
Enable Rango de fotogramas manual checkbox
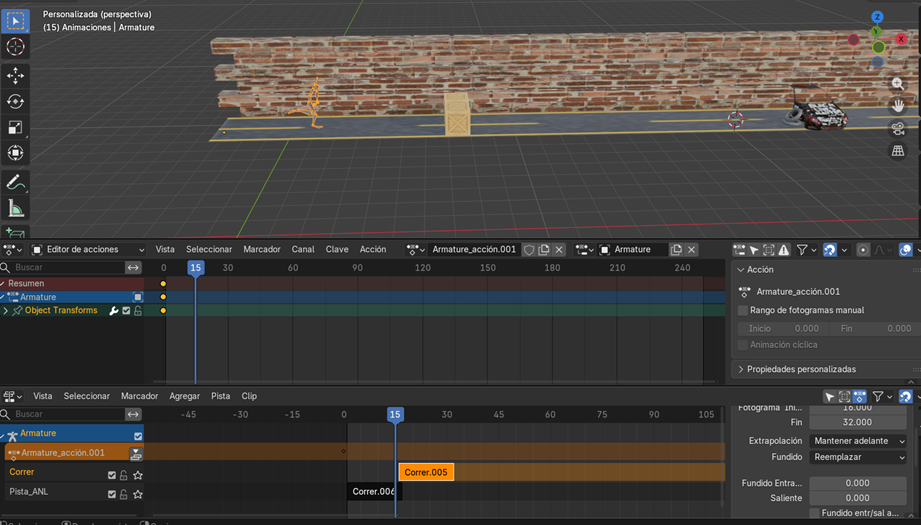coord(743,310)
